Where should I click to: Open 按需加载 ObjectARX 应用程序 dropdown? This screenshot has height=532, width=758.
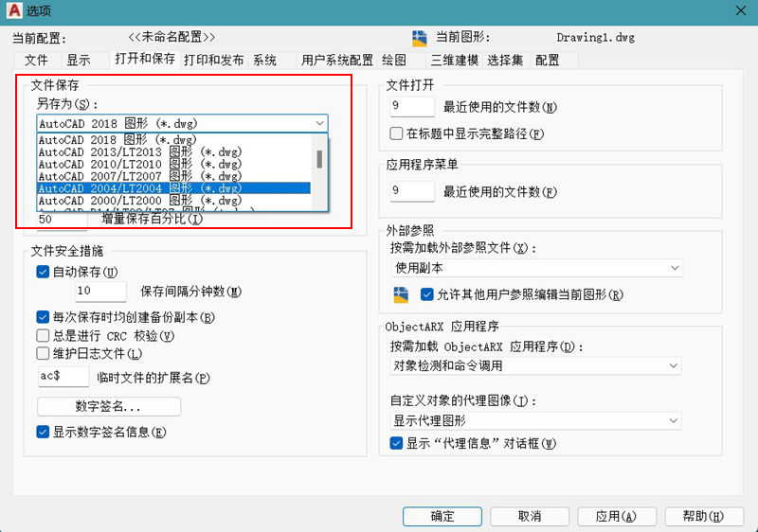click(535, 366)
